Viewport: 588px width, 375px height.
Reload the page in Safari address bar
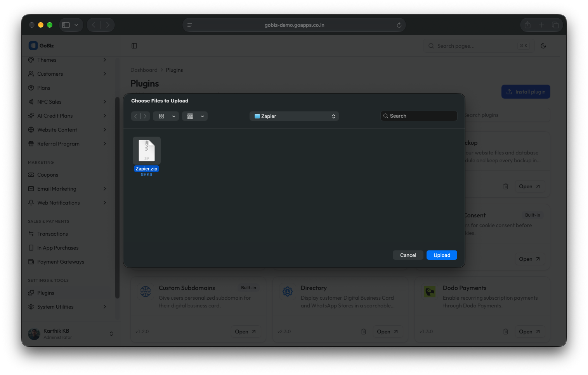pyautogui.click(x=399, y=25)
